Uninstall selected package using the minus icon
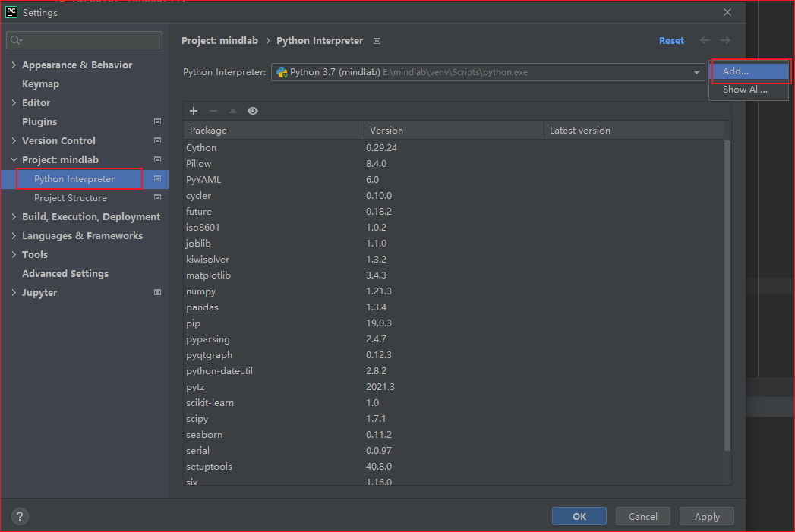795x532 pixels. point(213,111)
